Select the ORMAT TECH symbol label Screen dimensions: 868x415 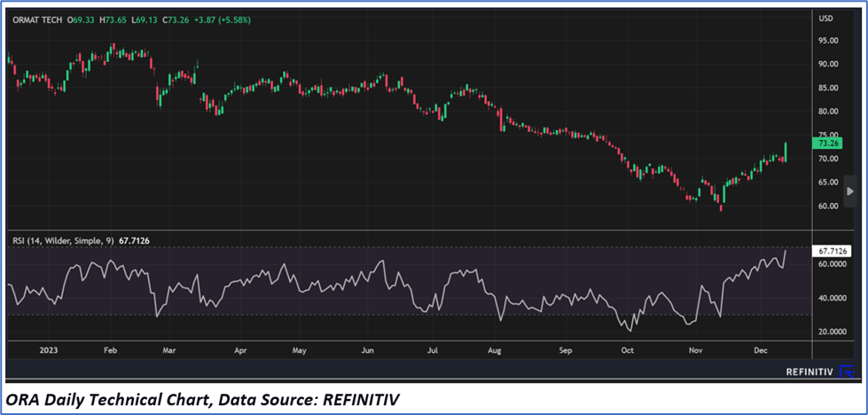[x=38, y=20]
